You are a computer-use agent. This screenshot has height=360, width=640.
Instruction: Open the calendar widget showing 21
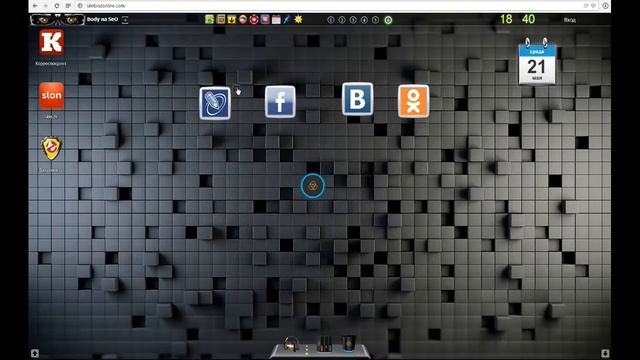(537, 62)
